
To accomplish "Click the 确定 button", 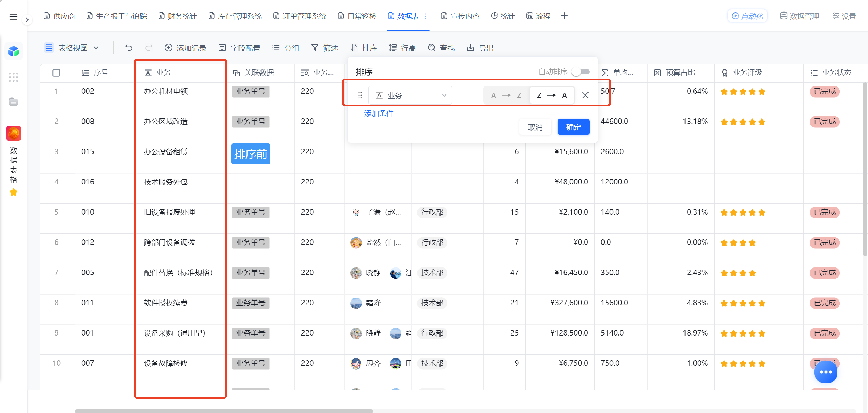I will click(574, 127).
